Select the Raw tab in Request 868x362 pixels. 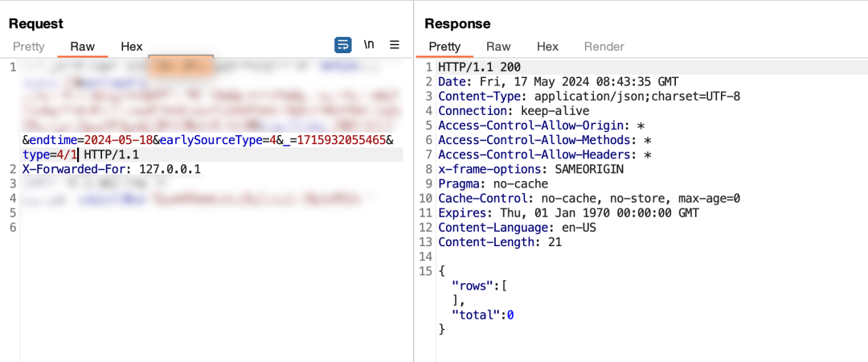pos(82,47)
